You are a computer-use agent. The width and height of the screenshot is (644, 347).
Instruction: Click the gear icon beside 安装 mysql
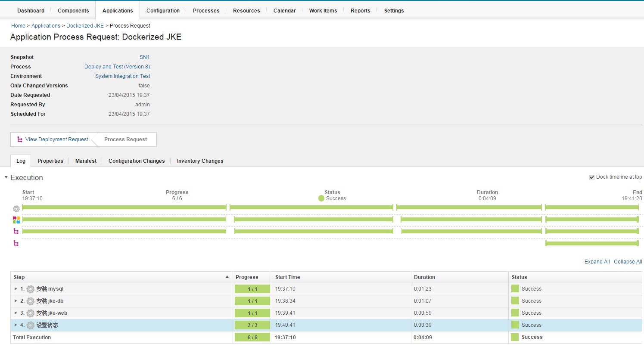[x=30, y=289]
